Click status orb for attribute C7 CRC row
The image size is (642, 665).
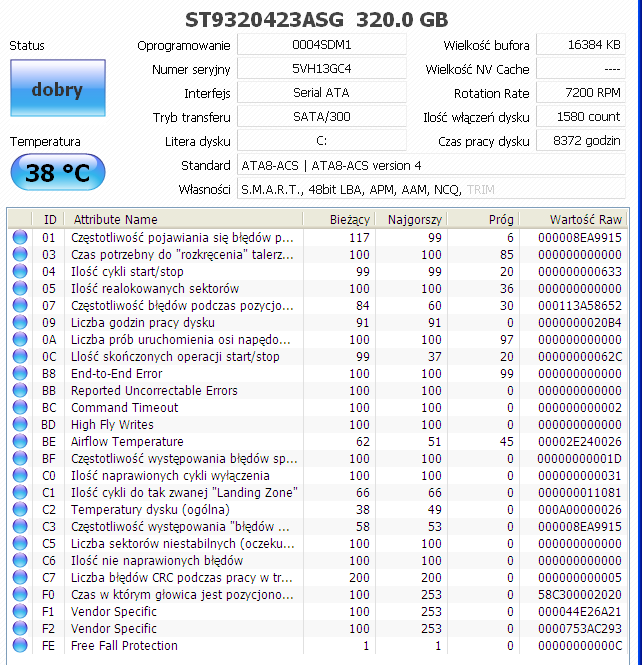[20, 577]
